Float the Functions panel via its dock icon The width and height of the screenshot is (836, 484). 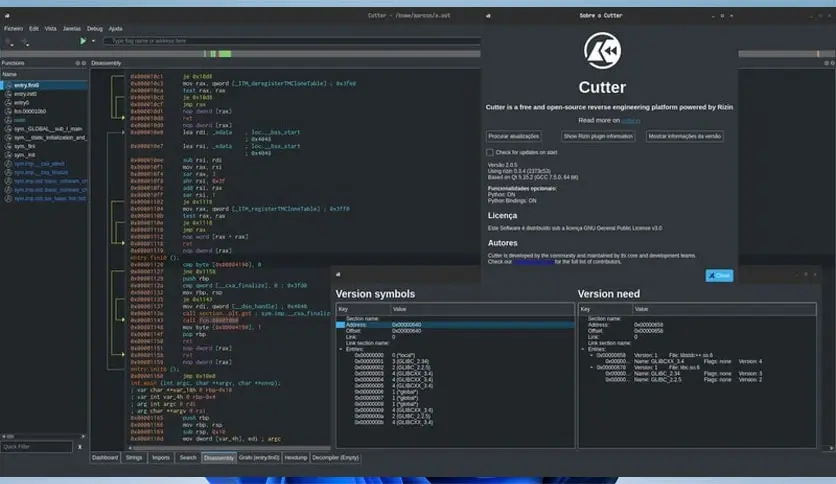pyautogui.click(x=77, y=63)
